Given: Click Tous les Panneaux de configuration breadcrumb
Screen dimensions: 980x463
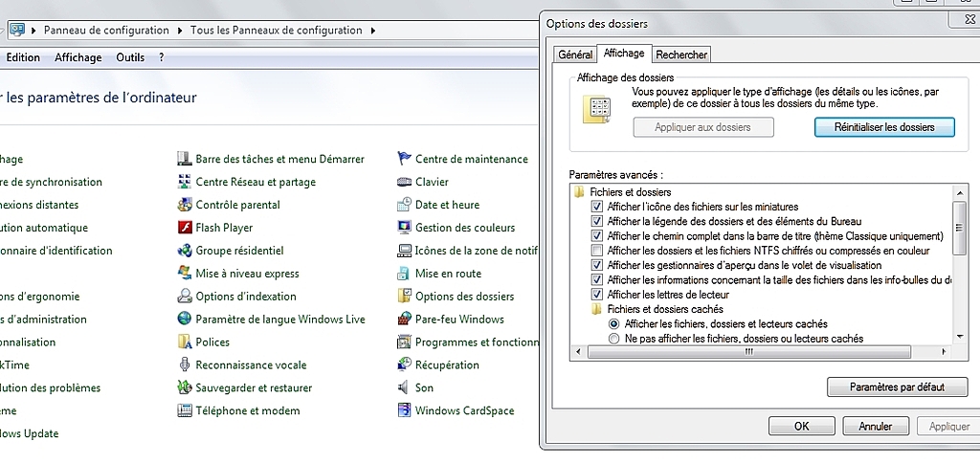Looking at the screenshot, I should (277, 30).
